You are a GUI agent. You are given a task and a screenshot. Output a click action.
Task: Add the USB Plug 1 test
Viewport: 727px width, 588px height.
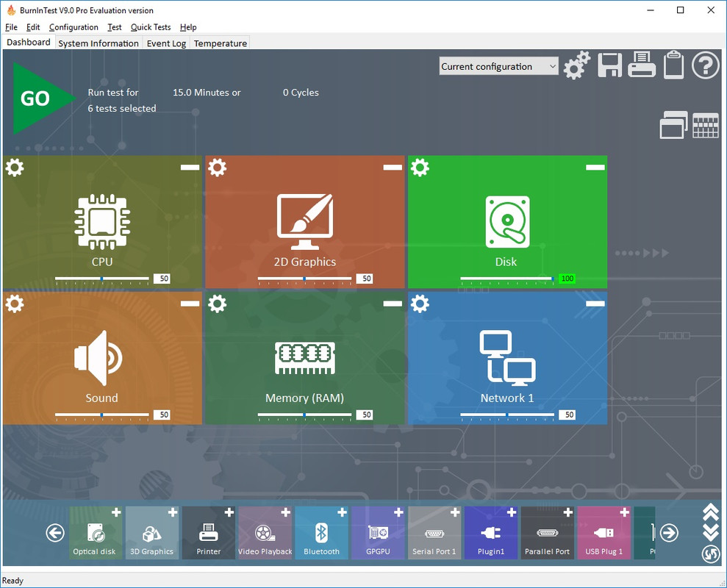(x=625, y=512)
